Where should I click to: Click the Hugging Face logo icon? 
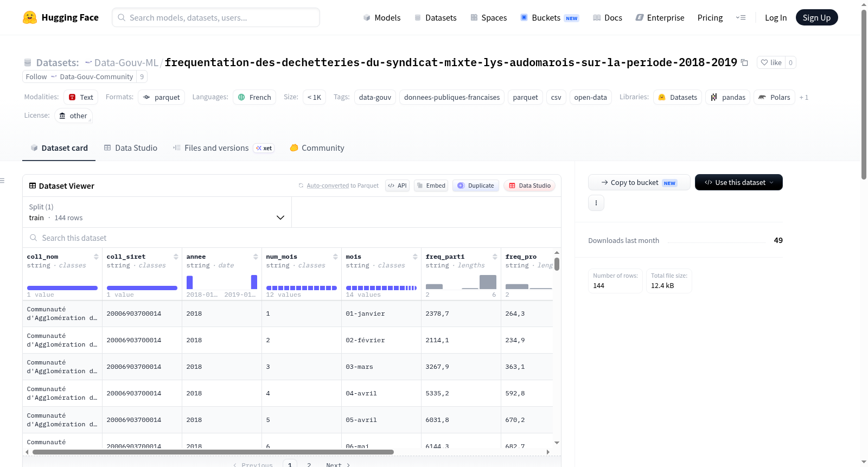pos(30,17)
